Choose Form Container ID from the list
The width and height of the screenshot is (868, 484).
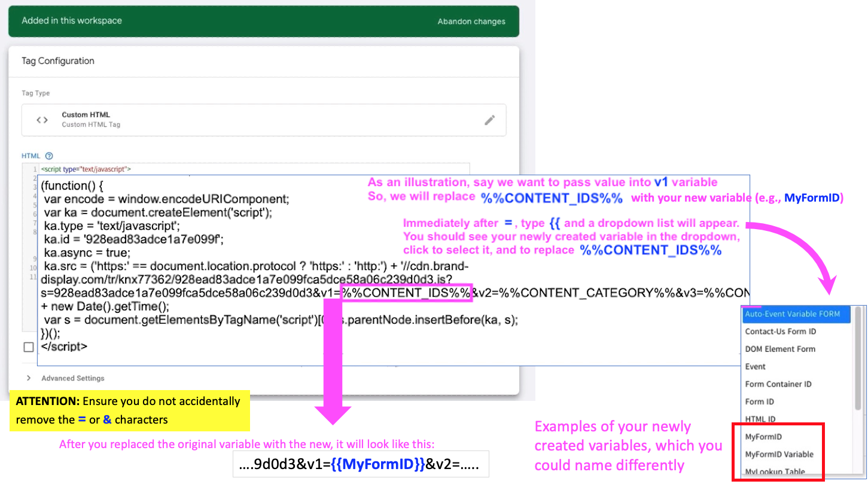point(778,384)
